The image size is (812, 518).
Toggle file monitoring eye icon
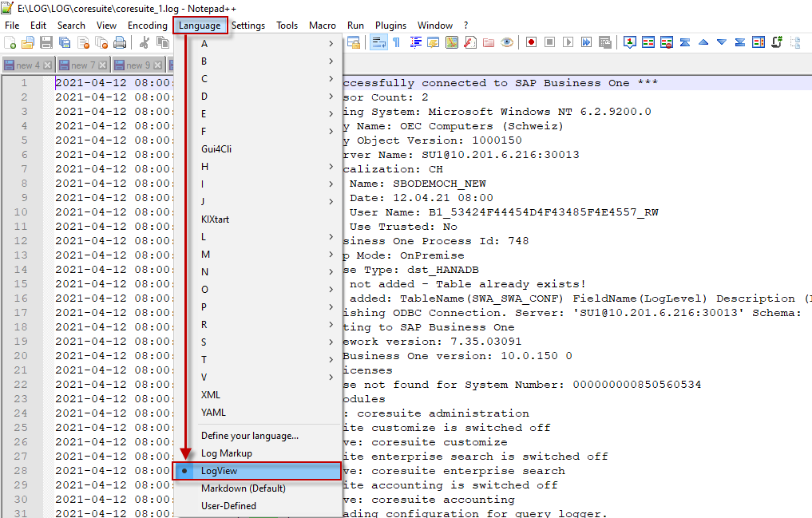coord(507,42)
